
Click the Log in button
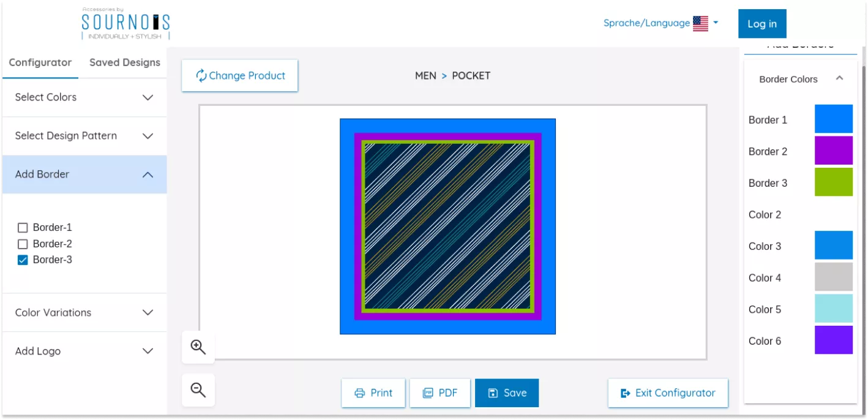click(x=761, y=24)
